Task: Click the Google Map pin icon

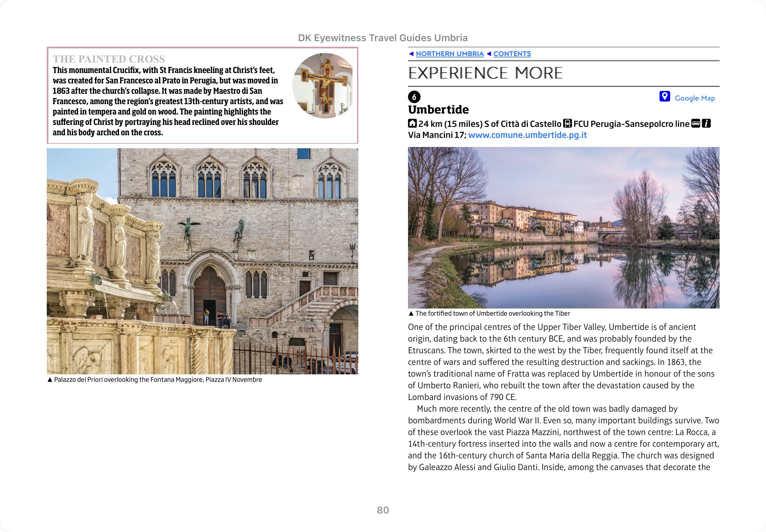Action: (x=664, y=97)
